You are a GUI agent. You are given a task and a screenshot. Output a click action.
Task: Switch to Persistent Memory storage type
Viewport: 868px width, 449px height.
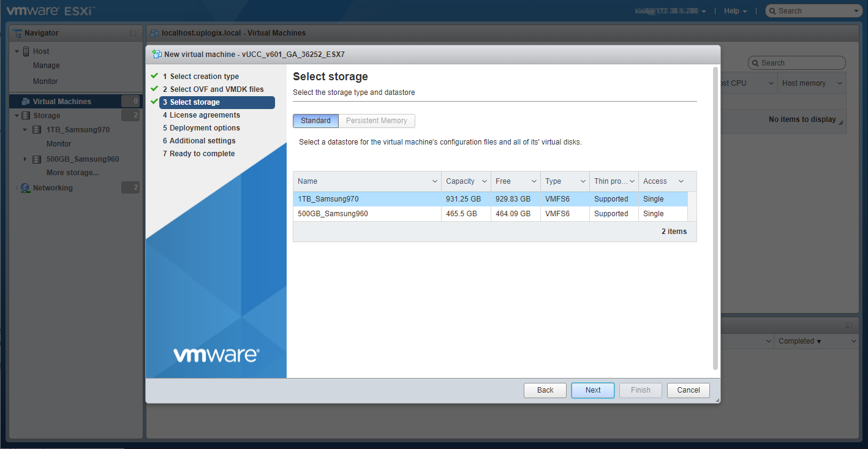(376, 121)
